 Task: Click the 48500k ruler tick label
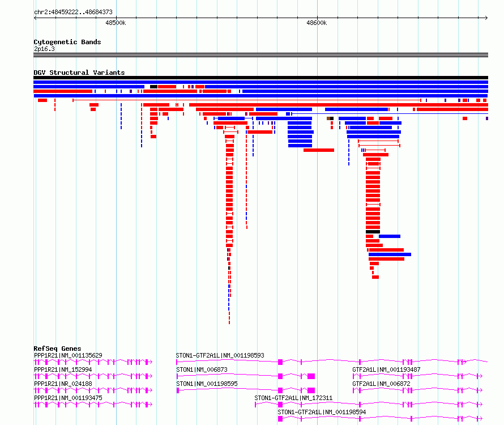click(116, 23)
